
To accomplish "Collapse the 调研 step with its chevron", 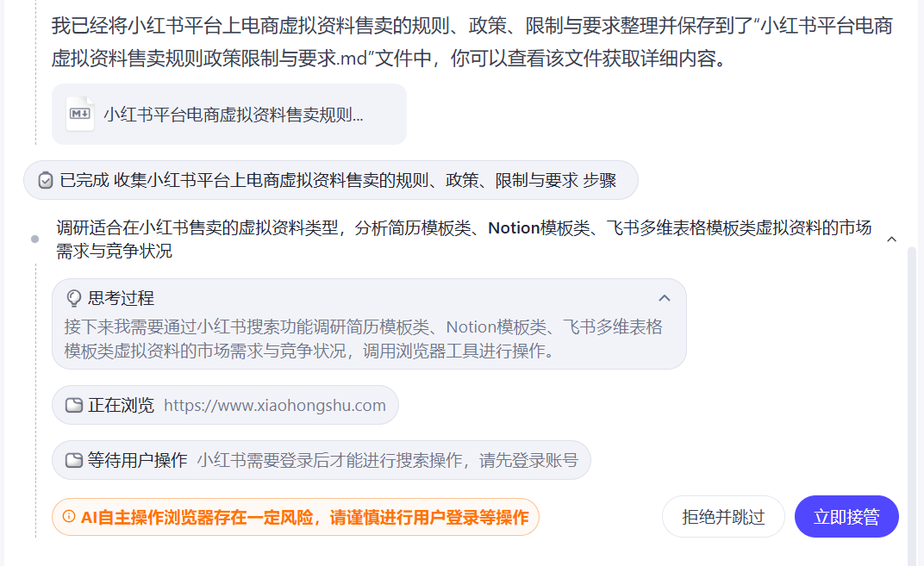I will click(892, 239).
